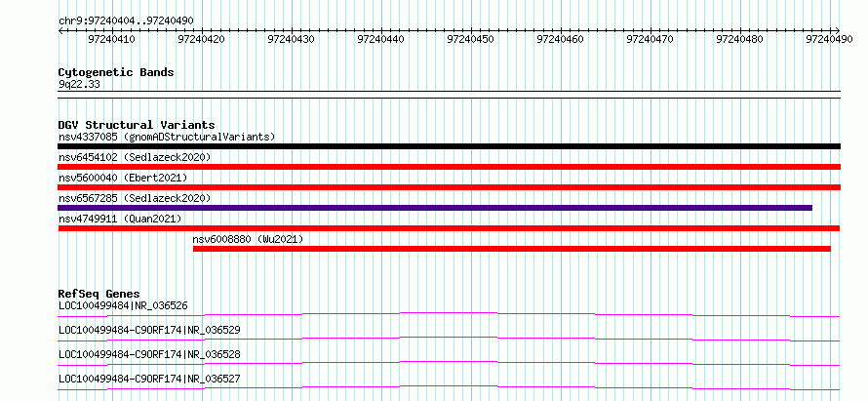Screen dimensions: 868x401
Task: Open transcript label ending NR_036528
Action: coord(149,354)
